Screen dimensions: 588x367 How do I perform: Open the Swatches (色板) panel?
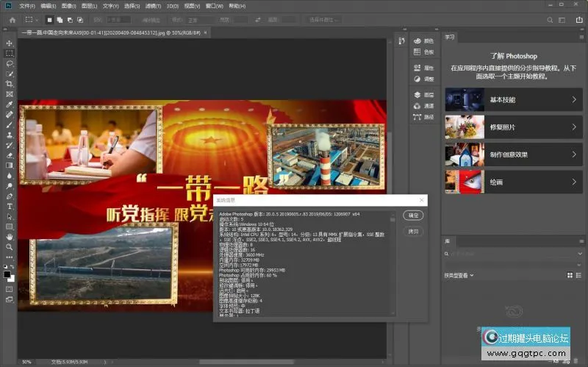coord(424,52)
